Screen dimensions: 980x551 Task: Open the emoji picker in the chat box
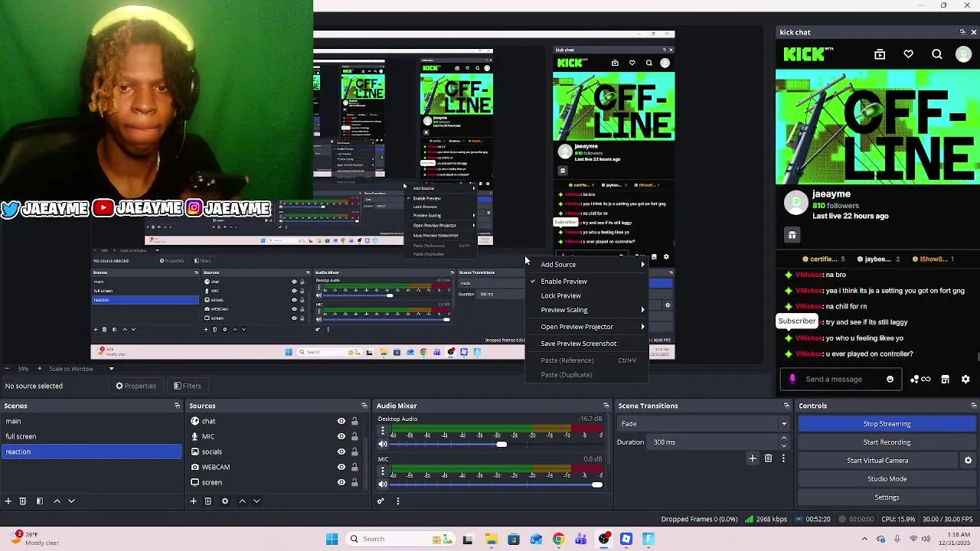click(x=890, y=380)
